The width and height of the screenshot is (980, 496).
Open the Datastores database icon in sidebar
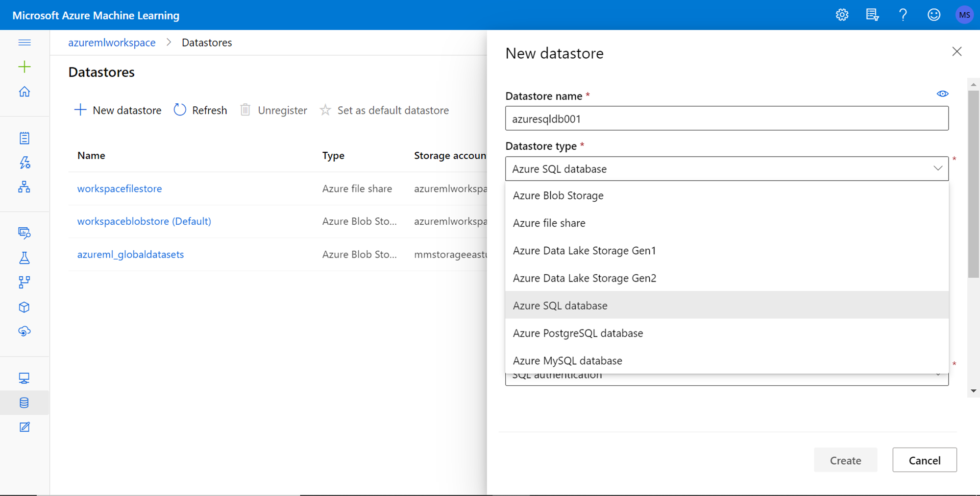(x=24, y=402)
